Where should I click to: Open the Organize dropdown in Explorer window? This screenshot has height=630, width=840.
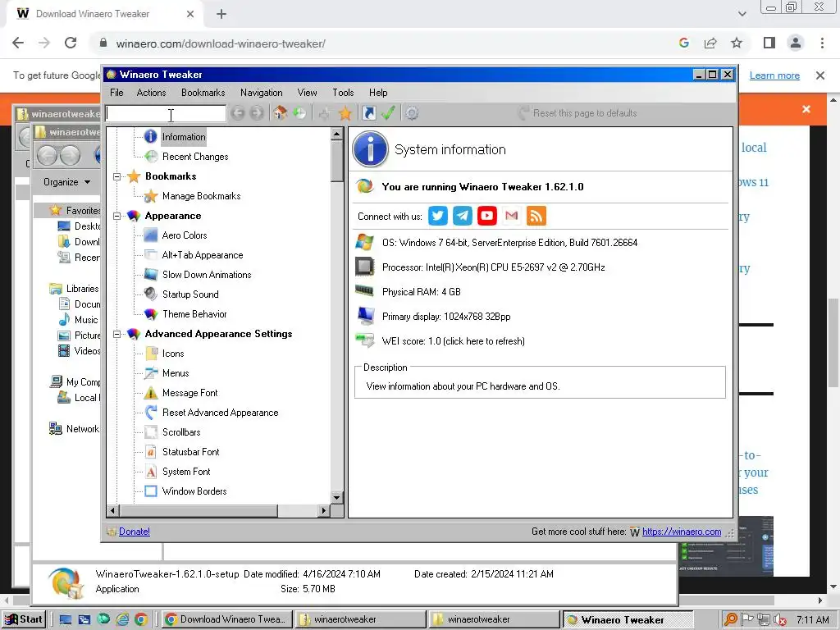(66, 182)
